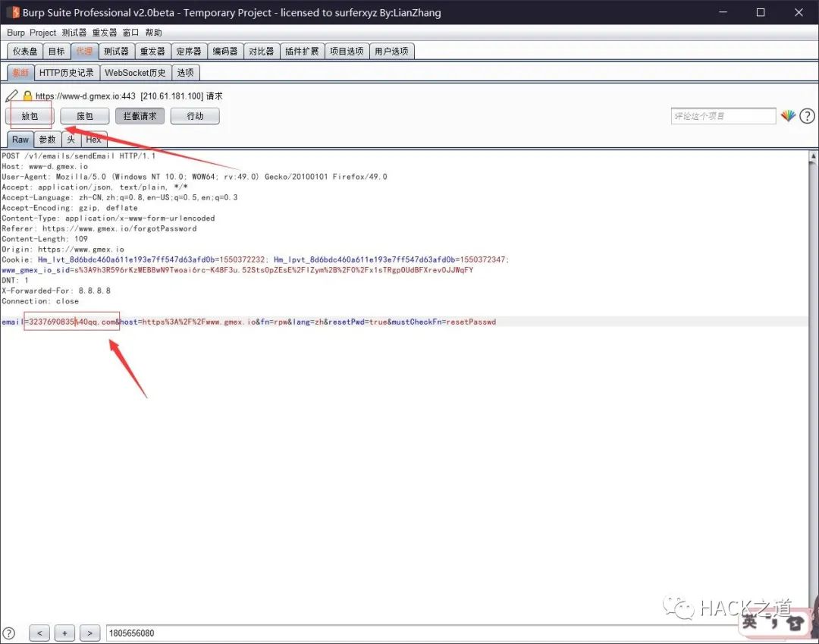Switch to the 重发器 tab
Image resolution: width=819 pixels, height=644 pixels.
point(152,51)
